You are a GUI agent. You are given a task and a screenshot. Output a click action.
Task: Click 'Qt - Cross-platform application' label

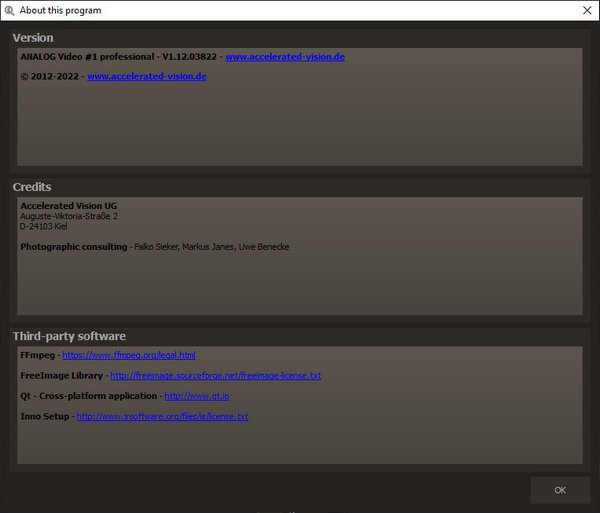tap(89, 396)
